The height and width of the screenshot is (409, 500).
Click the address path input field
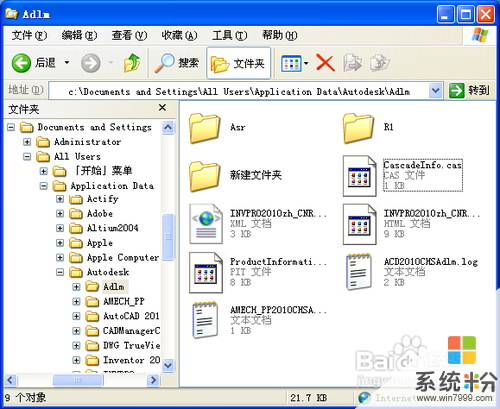[239, 91]
